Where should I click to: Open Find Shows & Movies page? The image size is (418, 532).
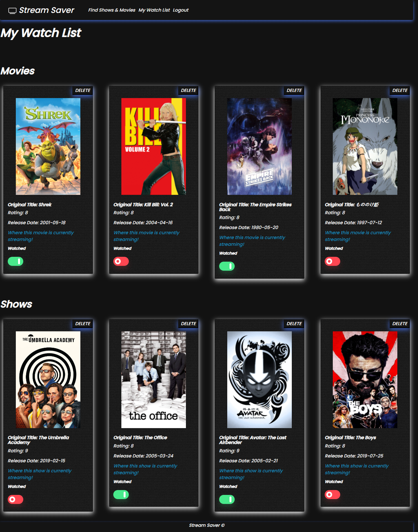(112, 10)
